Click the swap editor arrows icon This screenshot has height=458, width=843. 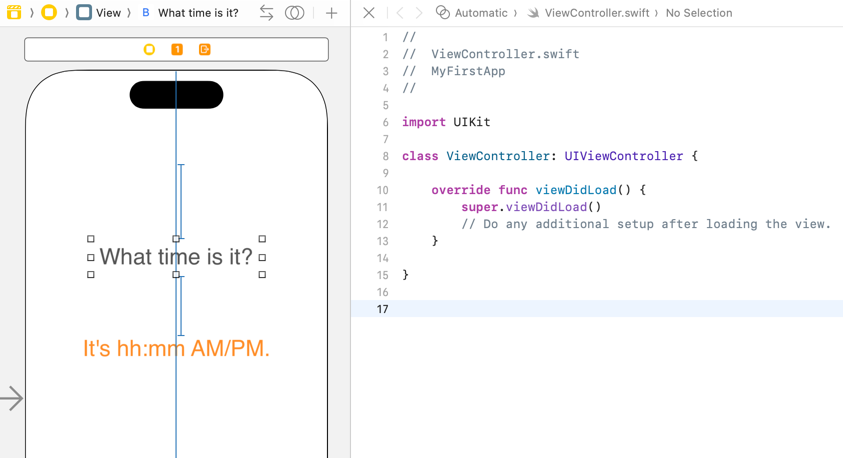(x=266, y=13)
